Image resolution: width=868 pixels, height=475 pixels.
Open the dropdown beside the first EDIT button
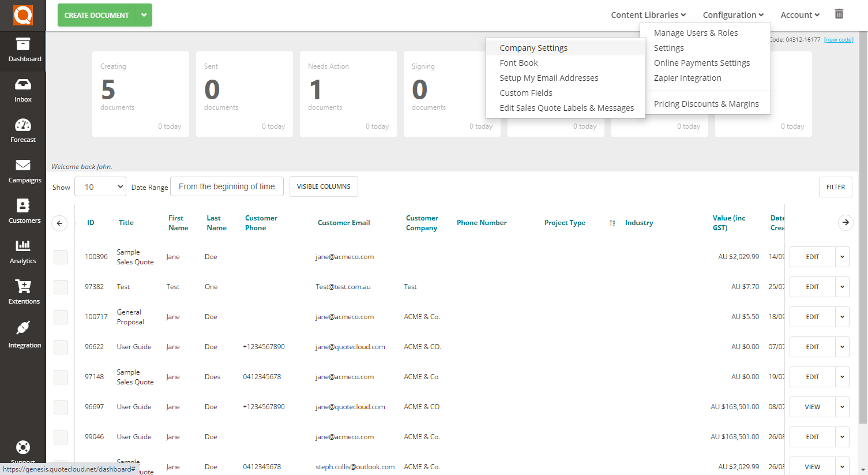pos(841,257)
